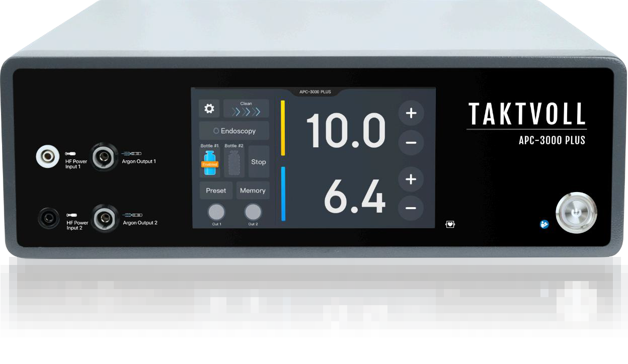Click the Argon Output 2 label

[x=140, y=223]
